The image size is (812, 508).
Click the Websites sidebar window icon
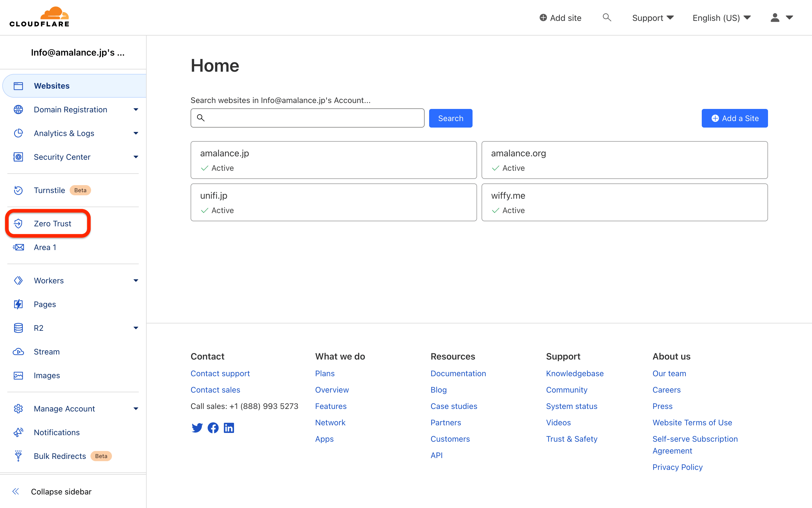18,86
